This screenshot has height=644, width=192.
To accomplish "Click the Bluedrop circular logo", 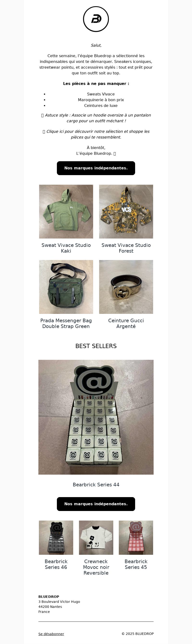I will (x=96, y=19).
